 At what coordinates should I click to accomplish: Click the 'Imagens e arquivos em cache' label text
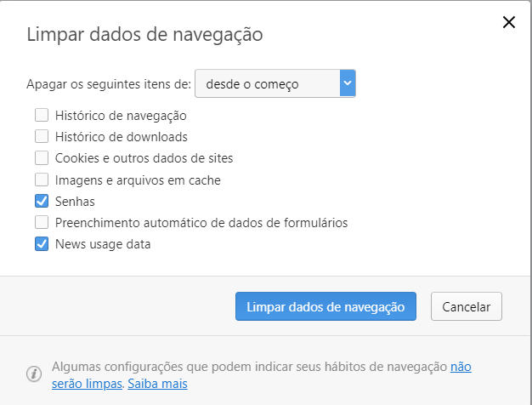tap(138, 180)
